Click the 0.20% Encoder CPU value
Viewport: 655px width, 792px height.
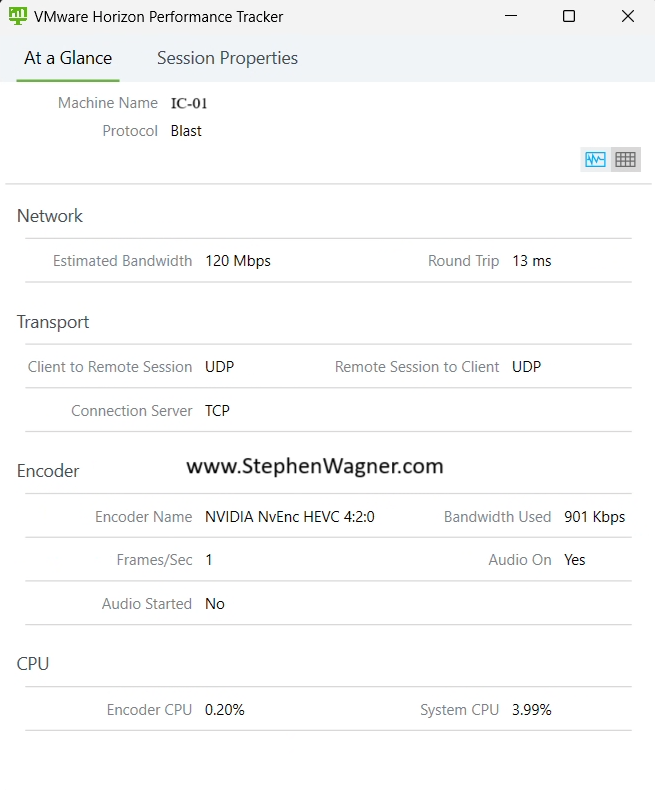coord(225,710)
